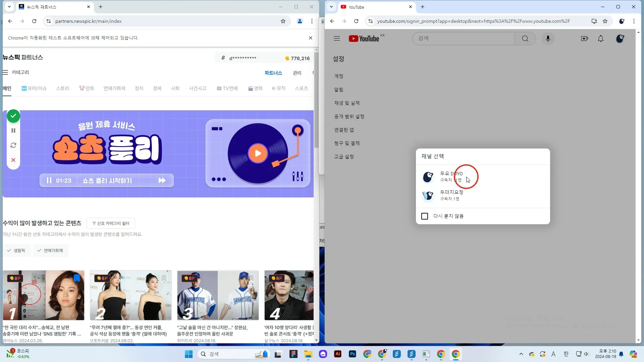This screenshot has width=644, height=362.
Task: Open new tab in YouTube window
Action: [423, 7]
